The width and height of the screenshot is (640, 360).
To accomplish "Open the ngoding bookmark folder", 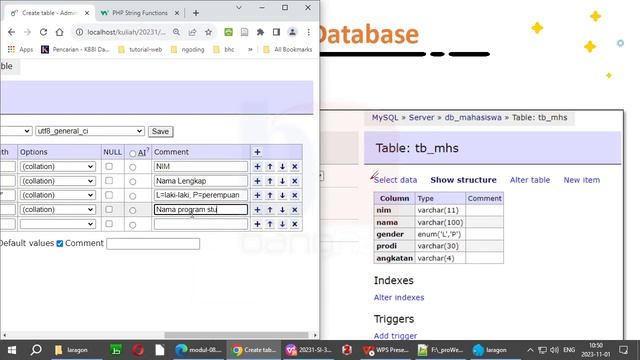I will (188, 49).
